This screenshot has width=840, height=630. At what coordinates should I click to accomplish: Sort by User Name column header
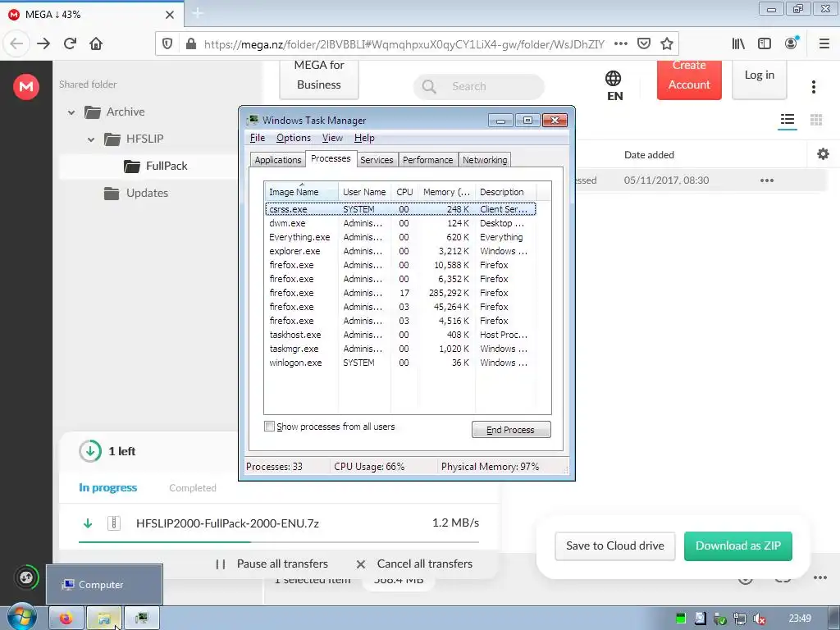364,191
